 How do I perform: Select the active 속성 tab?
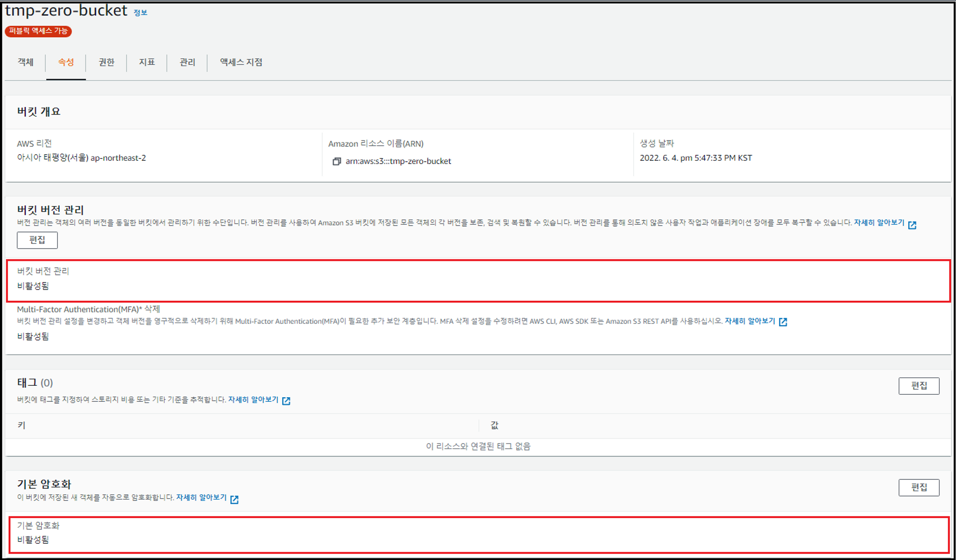[66, 62]
